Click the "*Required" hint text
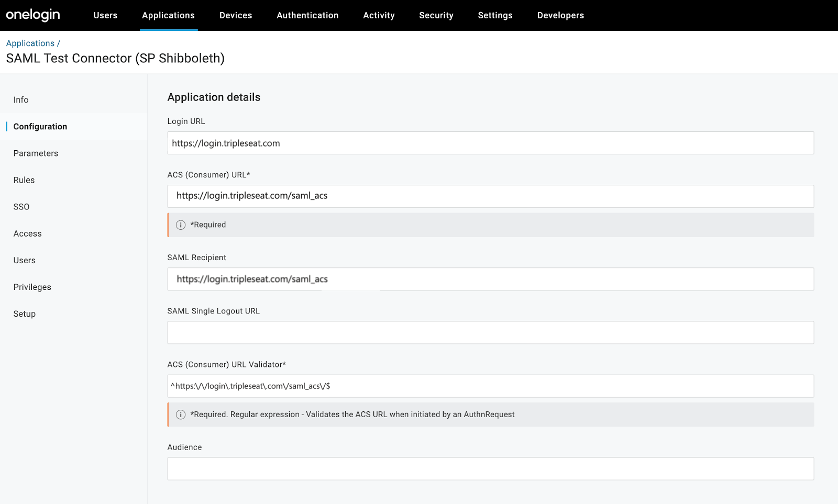This screenshot has height=504, width=838. [208, 225]
